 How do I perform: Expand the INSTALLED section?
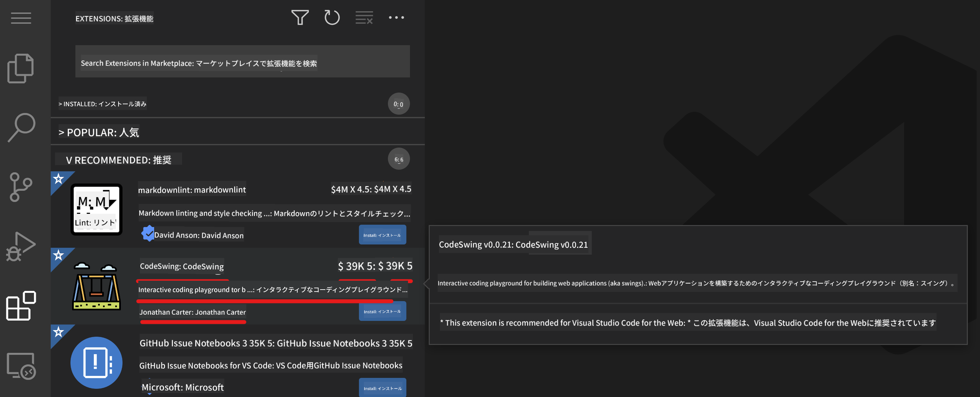pos(103,104)
